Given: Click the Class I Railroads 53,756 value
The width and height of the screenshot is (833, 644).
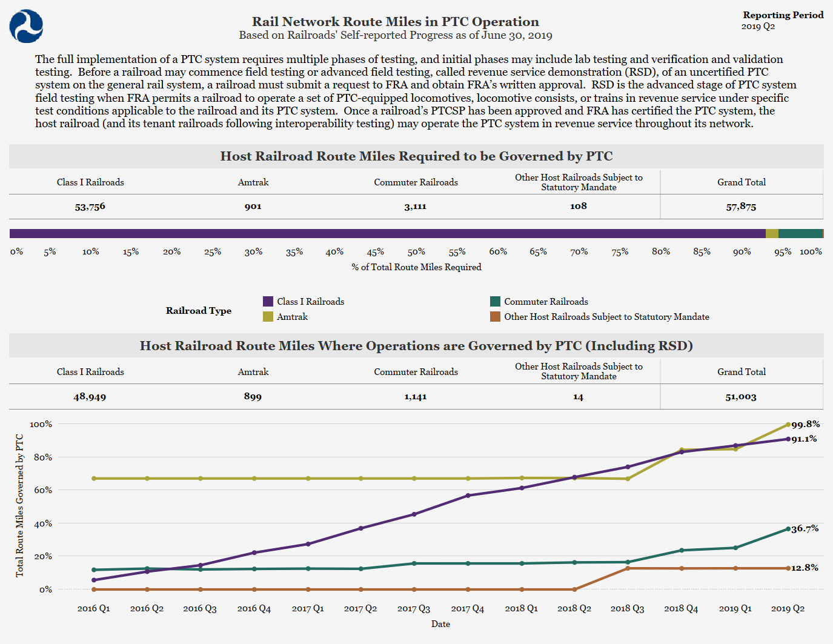Looking at the screenshot, I should [x=90, y=207].
